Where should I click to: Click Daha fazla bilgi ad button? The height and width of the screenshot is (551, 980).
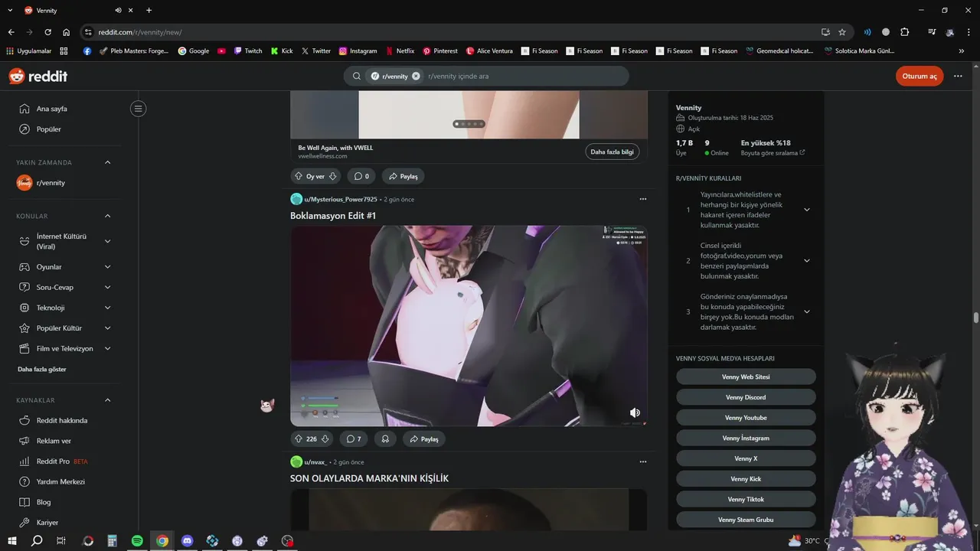[613, 152]
